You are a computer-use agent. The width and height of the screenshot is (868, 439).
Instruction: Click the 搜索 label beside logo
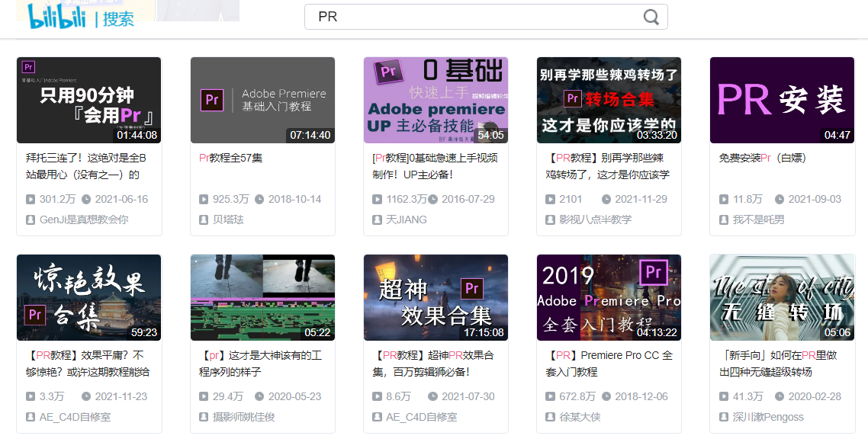tap(118, 19)
